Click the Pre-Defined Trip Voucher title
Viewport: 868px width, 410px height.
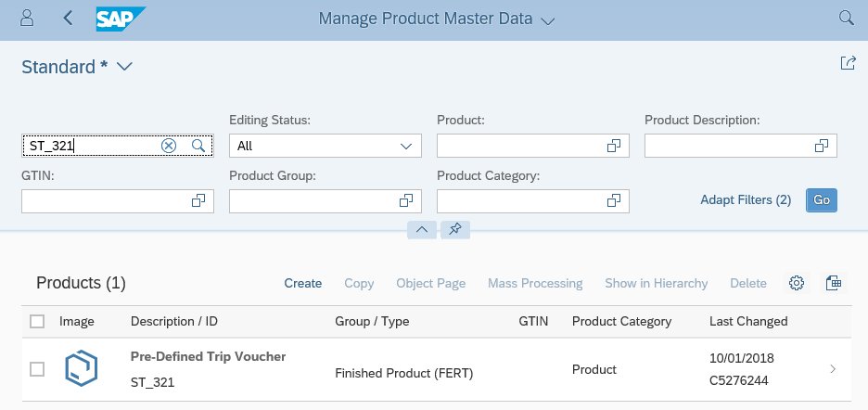coord(208,356)
